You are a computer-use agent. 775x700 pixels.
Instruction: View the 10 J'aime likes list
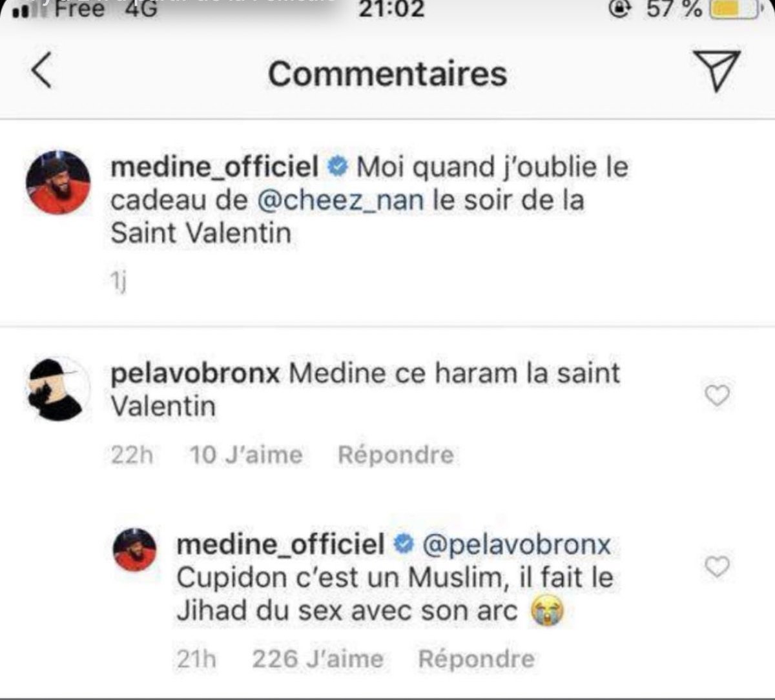(246, 455)
